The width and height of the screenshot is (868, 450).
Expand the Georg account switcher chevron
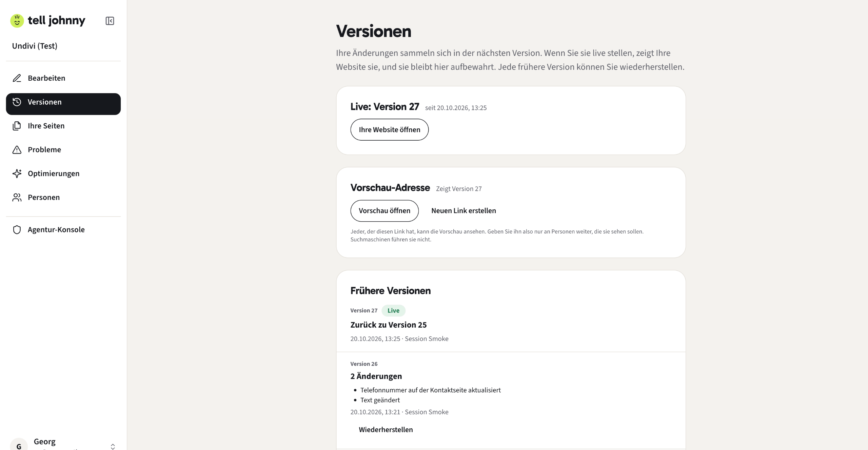(x=113, y=446)
